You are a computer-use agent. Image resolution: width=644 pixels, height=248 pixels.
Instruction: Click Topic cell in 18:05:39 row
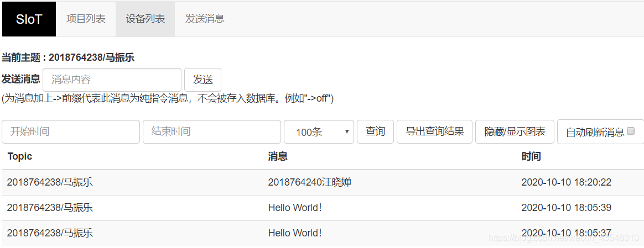point(50,208)
